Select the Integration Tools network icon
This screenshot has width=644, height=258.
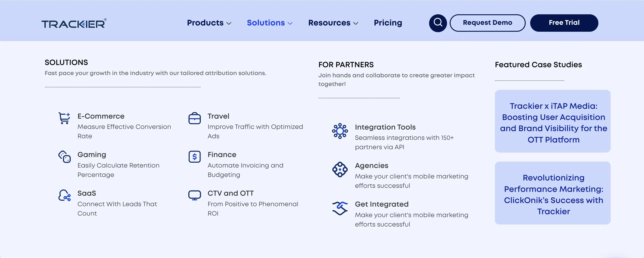click(340, 131)
